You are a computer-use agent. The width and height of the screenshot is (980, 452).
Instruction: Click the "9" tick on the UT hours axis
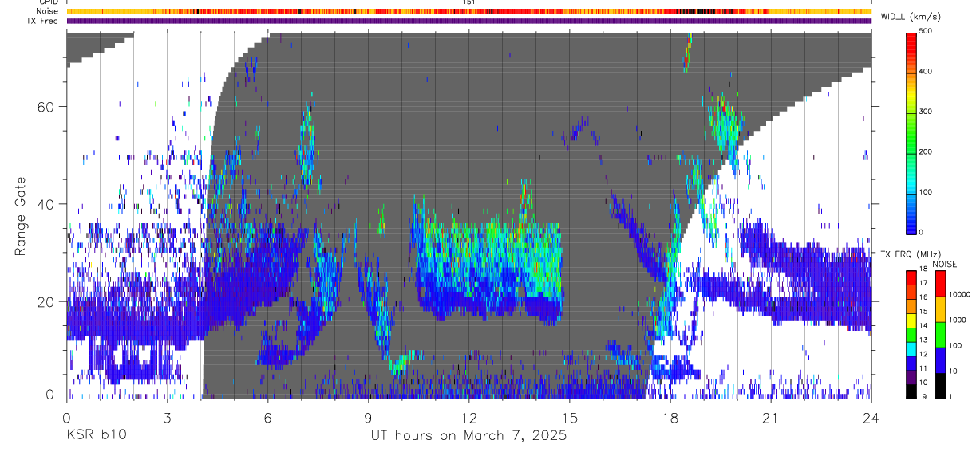tap(368, 418)
